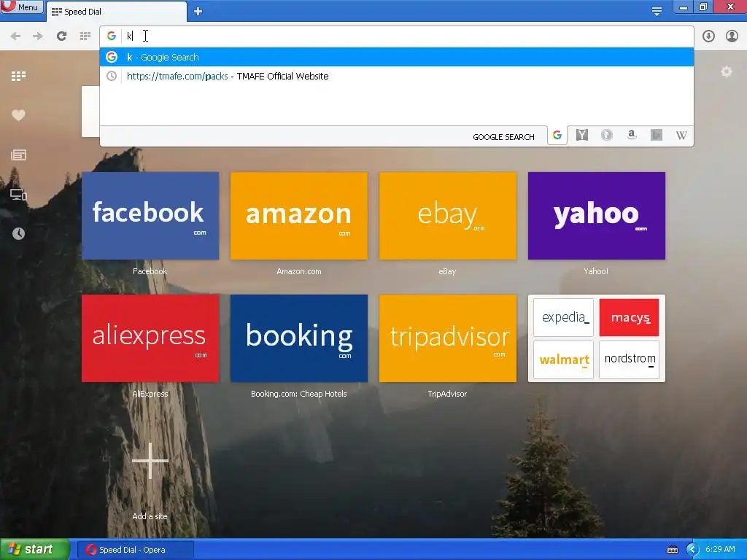Choose Bing search engine icon
Image resolution: width=747 pixels, height=560 pixels.
(657, 135)
